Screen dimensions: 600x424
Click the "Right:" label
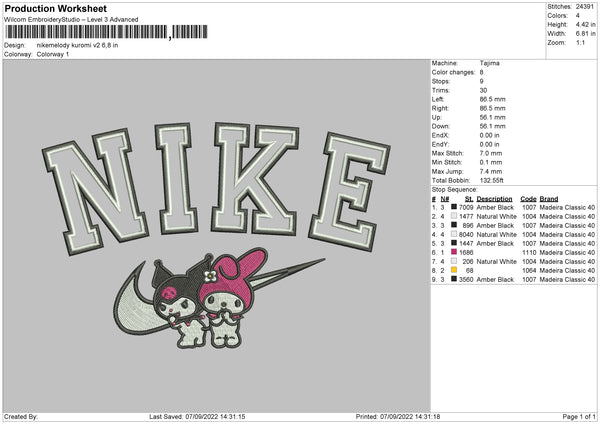[x=440, y=108]
